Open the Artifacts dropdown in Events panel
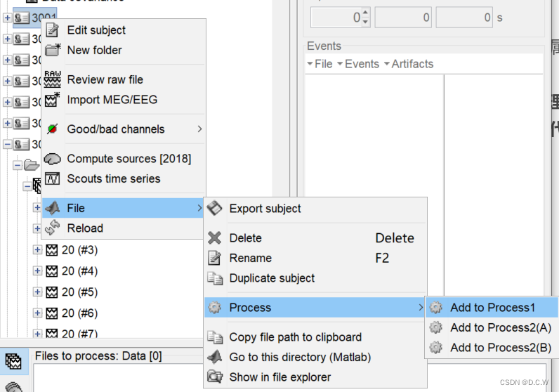559x392 pixels. click(x=409, y=64)
